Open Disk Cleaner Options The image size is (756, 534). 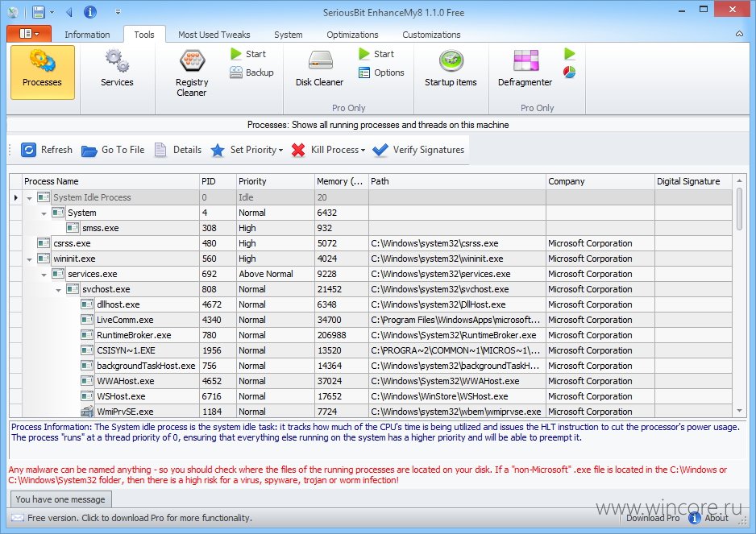pyautogui.click(x=381, y=72)
